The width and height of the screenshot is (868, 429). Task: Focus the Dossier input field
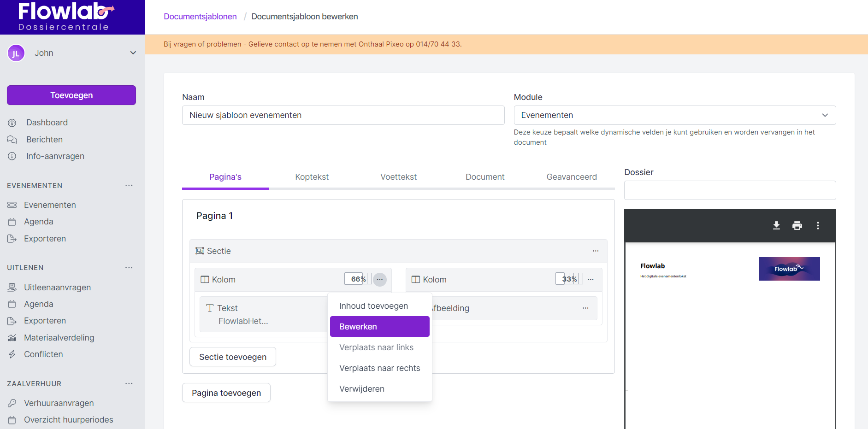729,190
